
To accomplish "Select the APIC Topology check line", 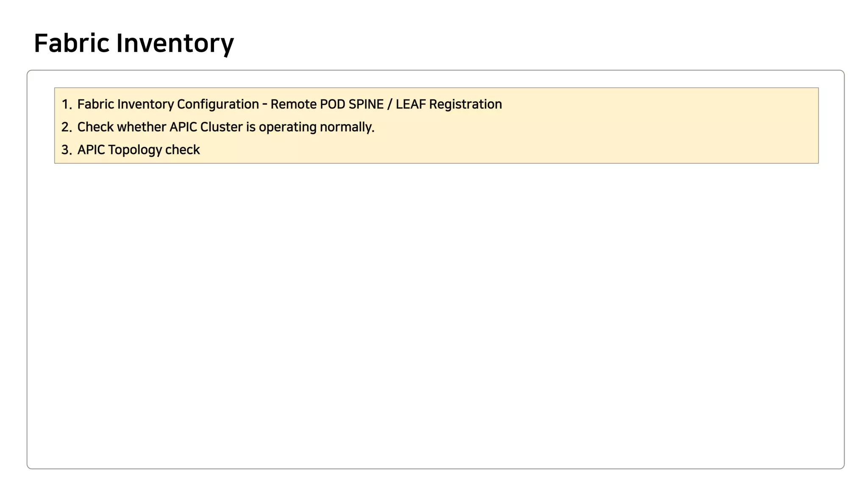I will 138,150.
